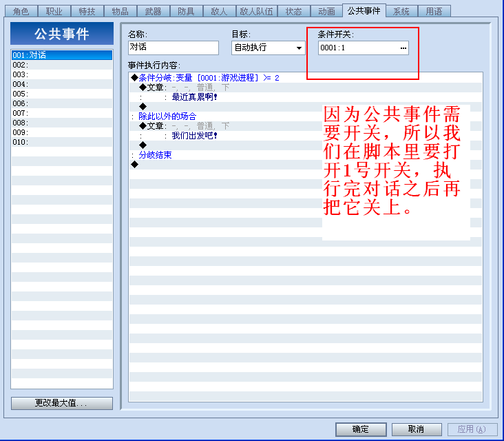Viewport: 504px width, 441px height.
Task: Click the 取消 button
Action: [417, 429]
